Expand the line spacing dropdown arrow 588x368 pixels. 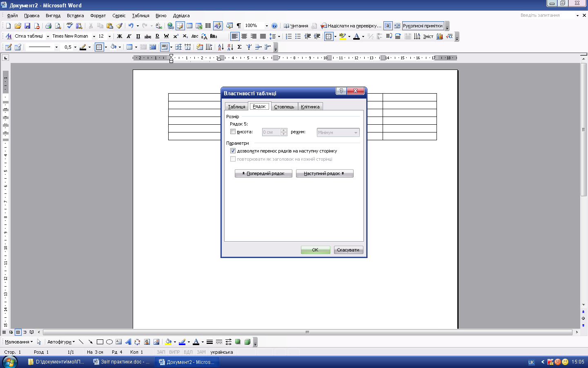pos(279,36)
